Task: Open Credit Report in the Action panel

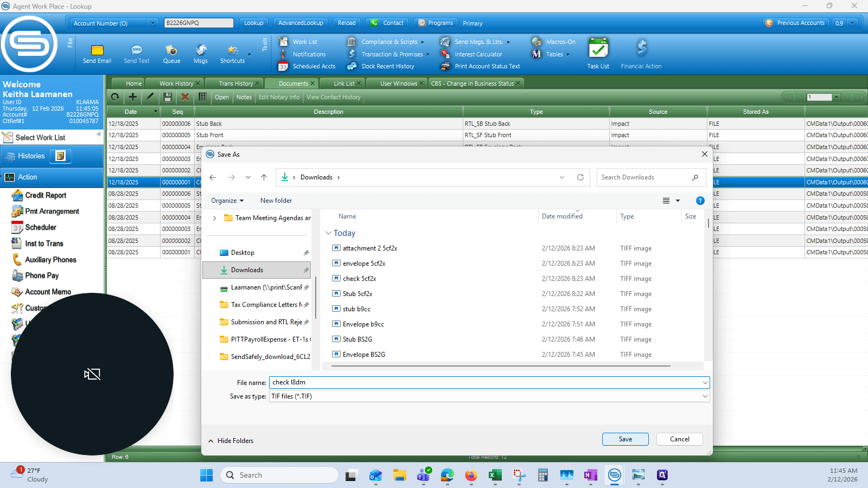Action: 46,195
